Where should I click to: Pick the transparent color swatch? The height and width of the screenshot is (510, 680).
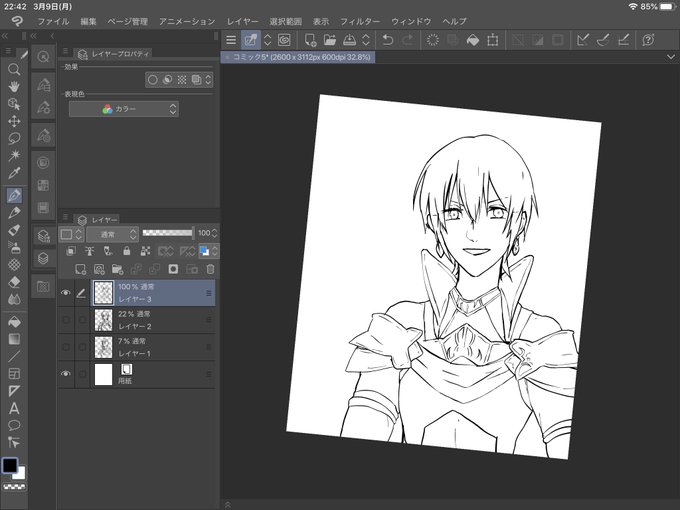click(14, 487)
